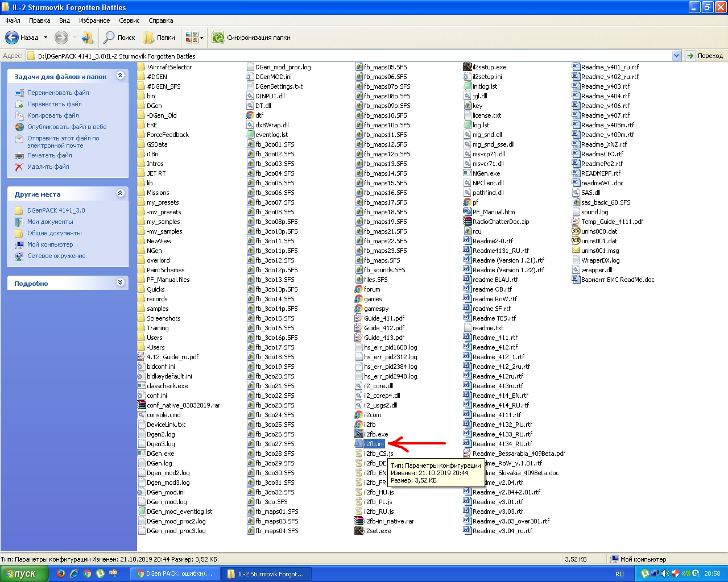
Task: Click Folder synchronization (Синхронизация папки) button
Action: [251, 38]
